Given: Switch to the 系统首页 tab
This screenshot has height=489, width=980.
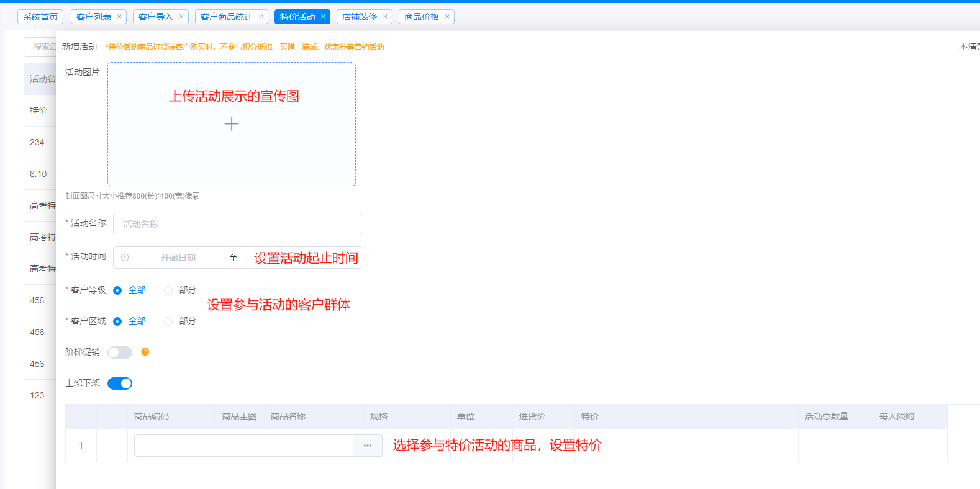Looking at the screenshot, I should click(x=40, y=17).
